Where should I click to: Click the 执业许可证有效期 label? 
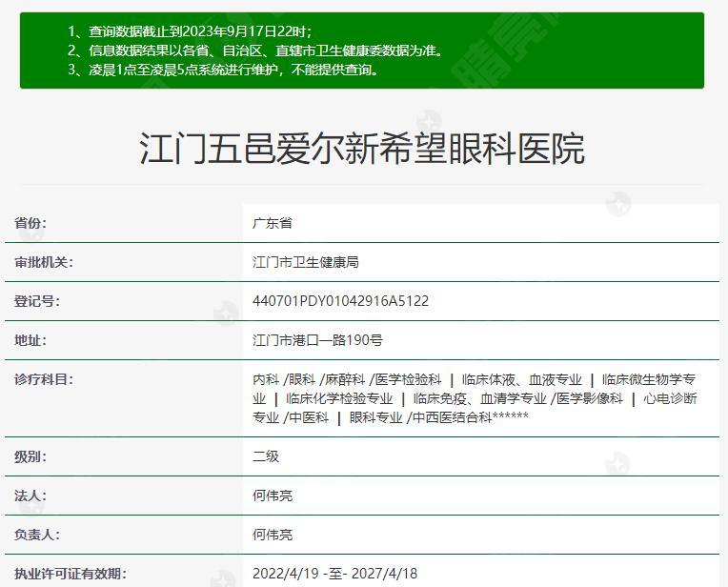(71, 574)
